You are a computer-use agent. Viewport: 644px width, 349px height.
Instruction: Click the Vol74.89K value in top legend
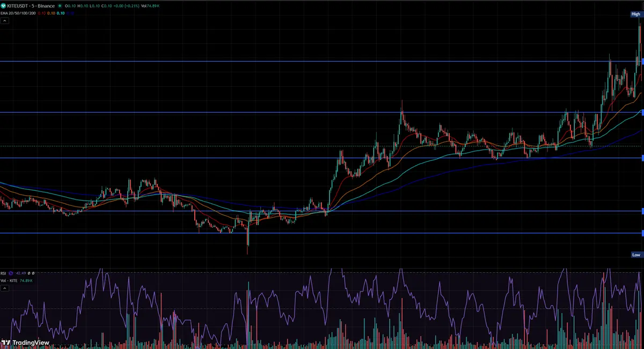(150, 6)
